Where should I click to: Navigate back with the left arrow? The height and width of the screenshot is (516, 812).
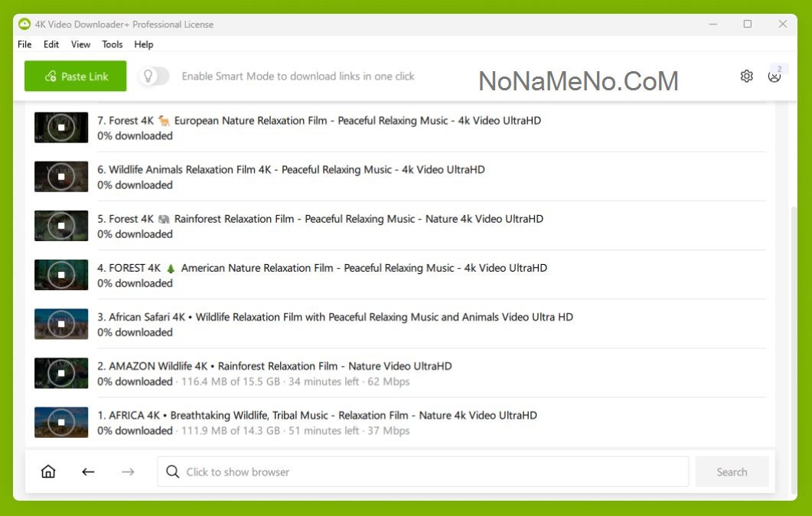[88, 472]
